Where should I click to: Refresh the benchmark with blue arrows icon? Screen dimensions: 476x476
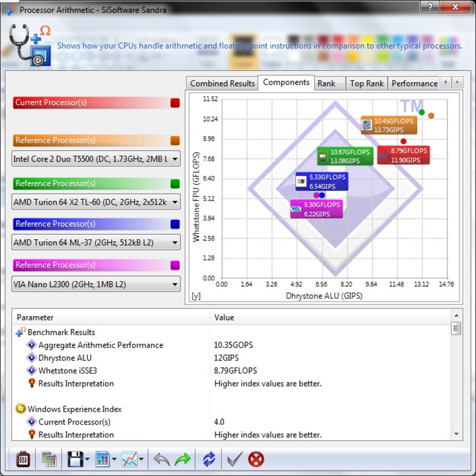click(x=209, y=459)
